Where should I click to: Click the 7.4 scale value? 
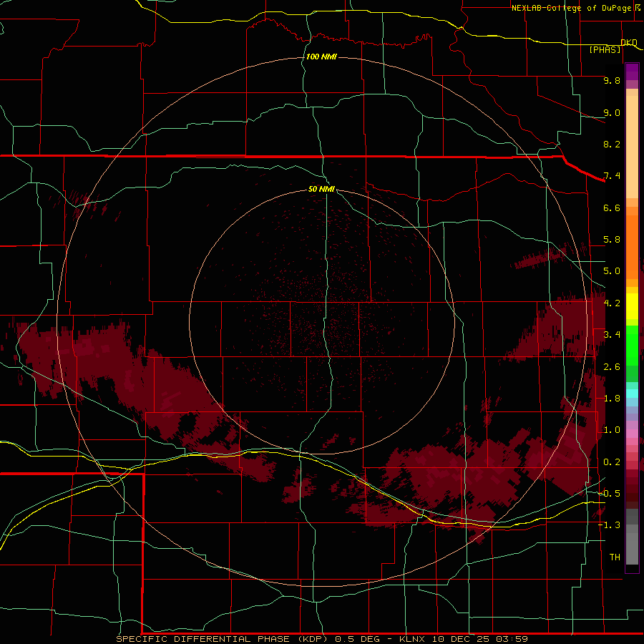(x=612, y=176)
